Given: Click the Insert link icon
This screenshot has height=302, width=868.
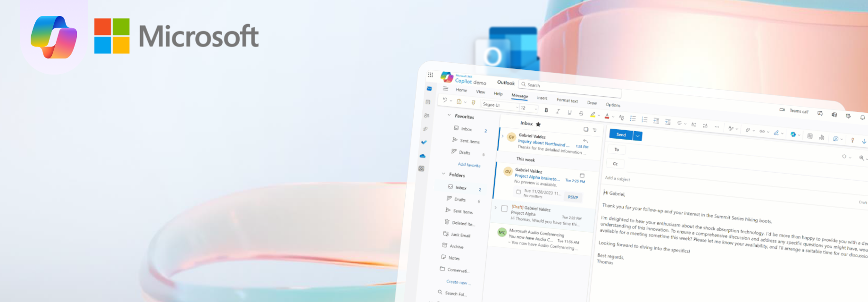Looking at the screenshot, I should 762,131.
